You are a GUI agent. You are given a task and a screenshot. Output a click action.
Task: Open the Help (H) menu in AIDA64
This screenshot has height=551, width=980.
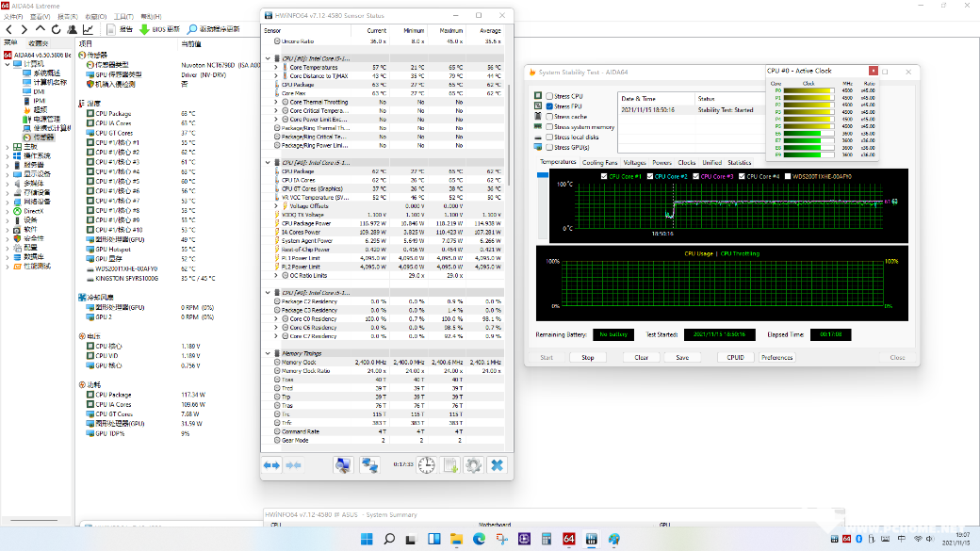coord(152,17)
